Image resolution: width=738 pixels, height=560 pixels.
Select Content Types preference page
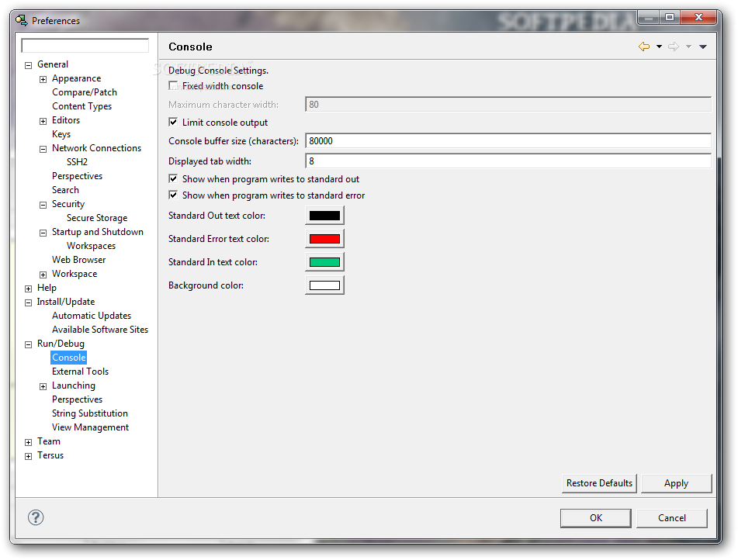coord(82,106)
